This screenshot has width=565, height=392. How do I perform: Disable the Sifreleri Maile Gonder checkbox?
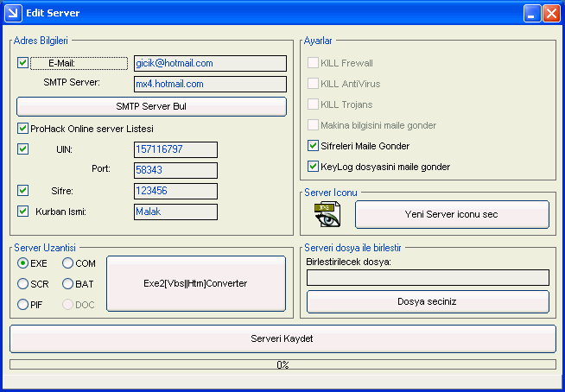[314, 146]
